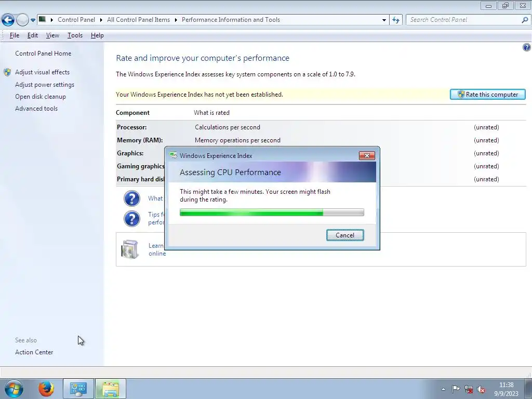This screenshot has height=399, width=532.
Task: Expand the arrow after Control Panel breadcrumb
Action: (101, 20)
